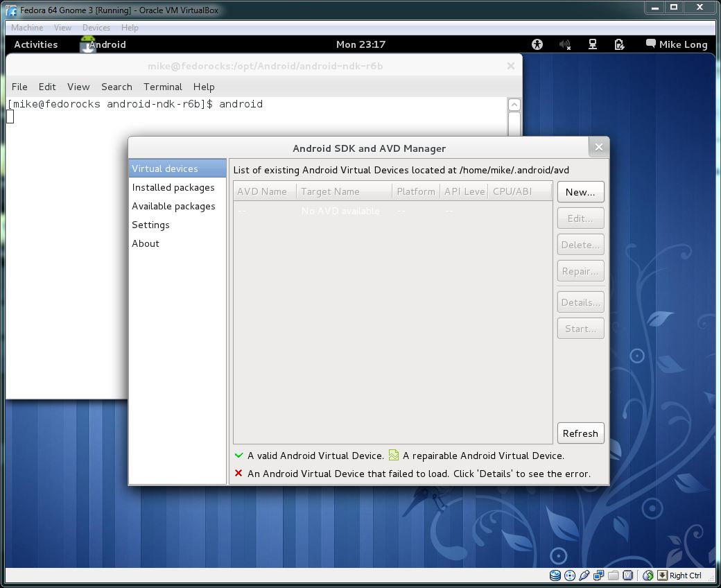Click the terminal scrollbar up arrow
The height and width of the screenshot is (588, 721).
pyautogui.click(x=514, y=105)
